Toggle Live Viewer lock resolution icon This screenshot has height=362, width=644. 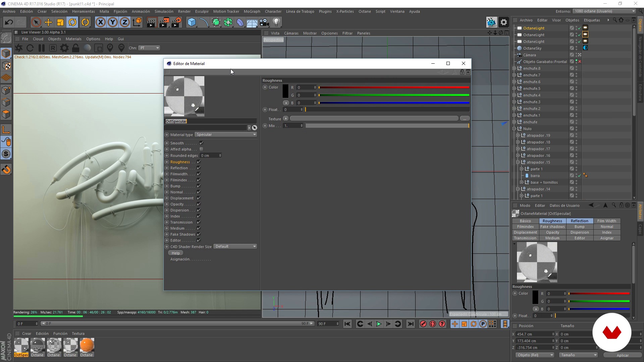(76, 48)
